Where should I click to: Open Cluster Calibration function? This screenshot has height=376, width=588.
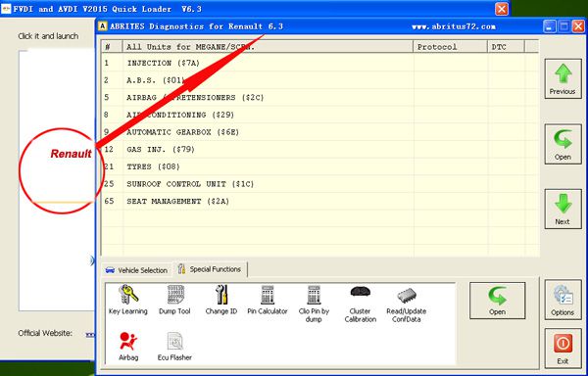(361, 304)
